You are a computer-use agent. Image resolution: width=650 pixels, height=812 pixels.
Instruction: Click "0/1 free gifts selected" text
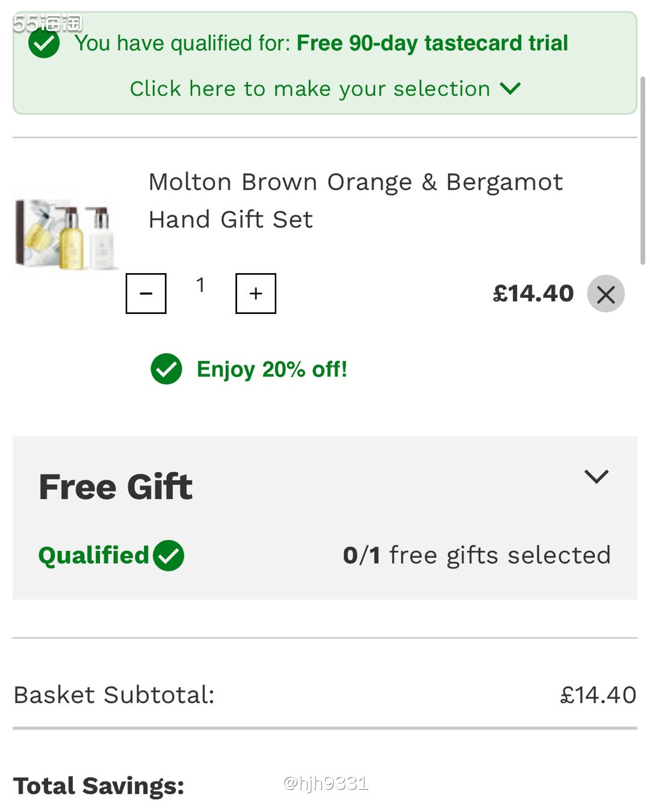pyautogui.click(x=477, y=555)
